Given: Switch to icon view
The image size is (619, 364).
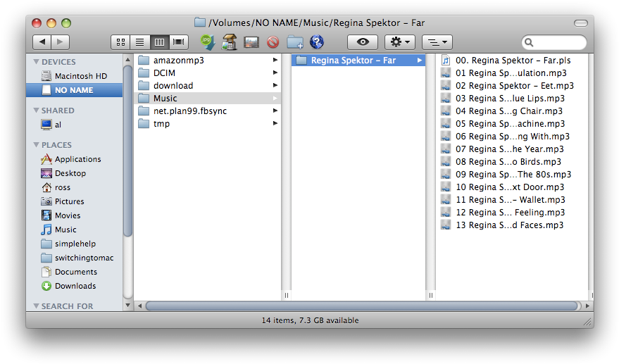Looking at the screenshot, I should click(x=121, y=42).
